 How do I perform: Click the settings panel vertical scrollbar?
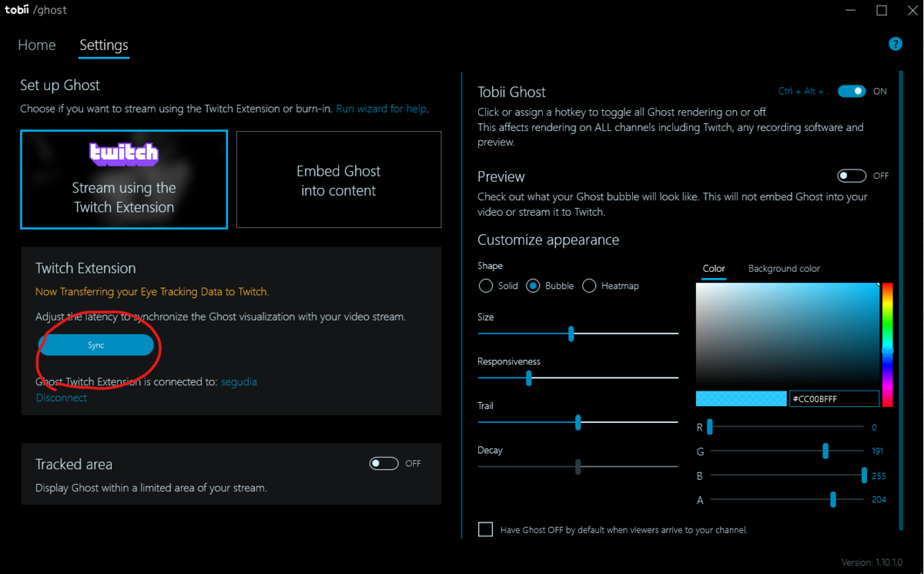(x=900, y=300)
